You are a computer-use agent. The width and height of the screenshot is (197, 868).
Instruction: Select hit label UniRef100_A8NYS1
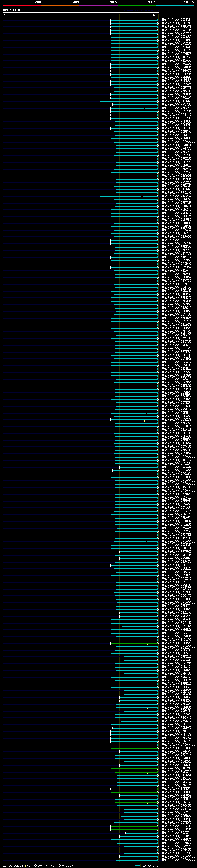[x=177, y=802]
